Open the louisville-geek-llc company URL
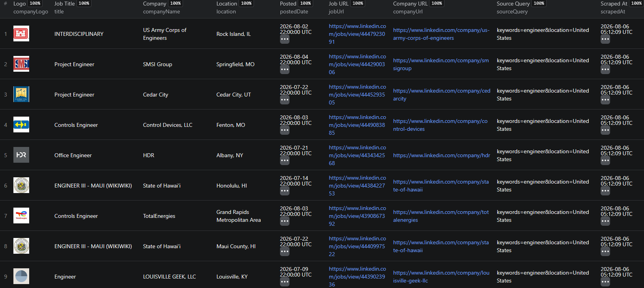Image resolution: width=644 pixels, height=288 pixels. pyautogui.click(x=441, y=277)
